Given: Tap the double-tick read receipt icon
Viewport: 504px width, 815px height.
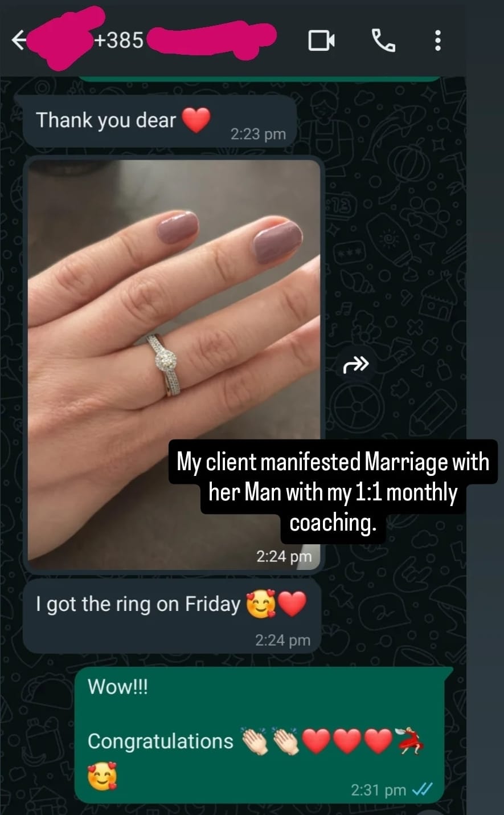Looking at the screenshot, I should coord(422,789).
